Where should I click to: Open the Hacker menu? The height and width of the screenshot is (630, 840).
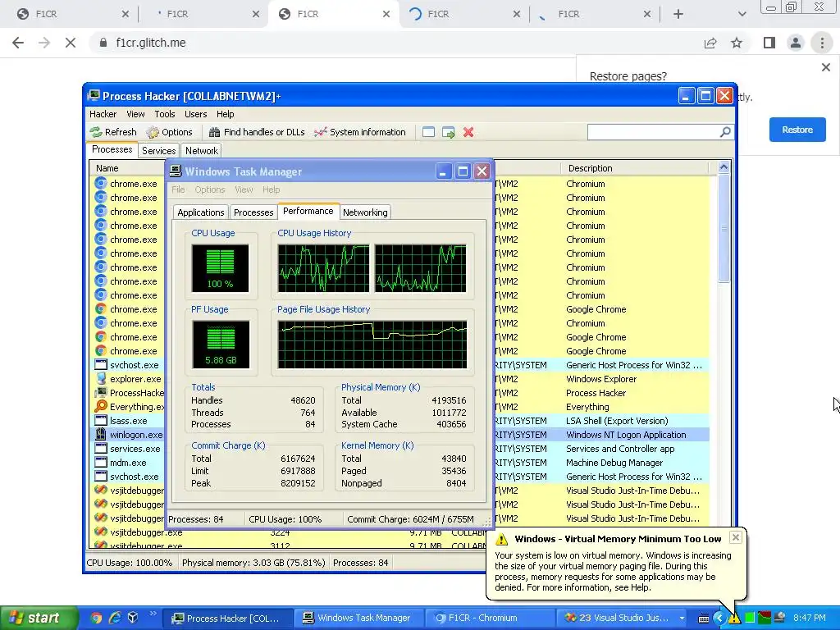(103, 114)
